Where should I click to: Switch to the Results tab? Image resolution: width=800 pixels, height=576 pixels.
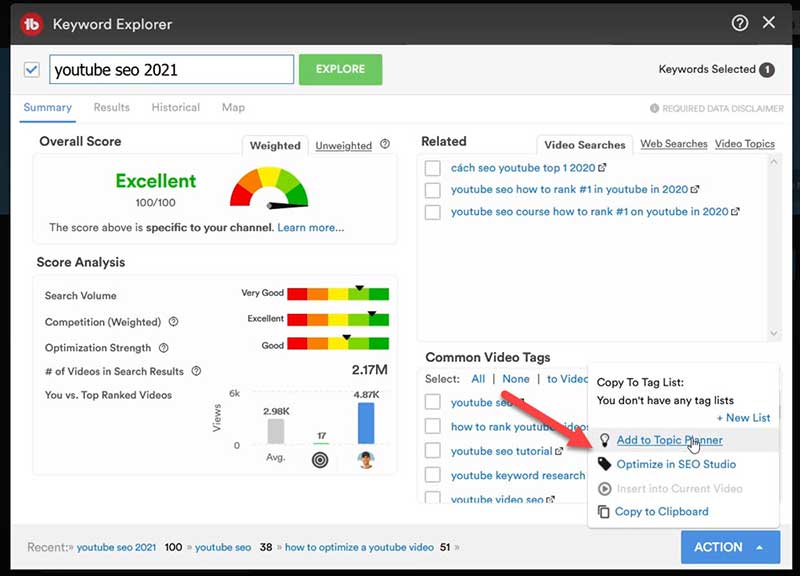[x=111, y=108]
